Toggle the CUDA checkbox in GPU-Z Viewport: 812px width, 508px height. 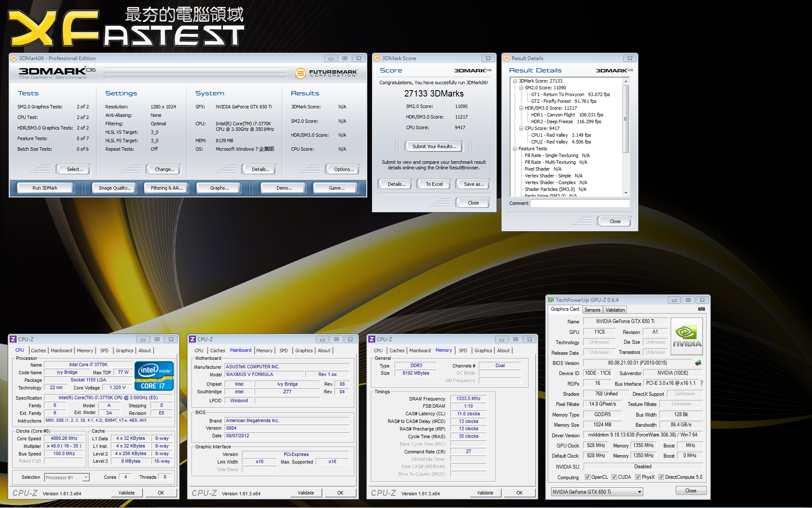point(614,477)
